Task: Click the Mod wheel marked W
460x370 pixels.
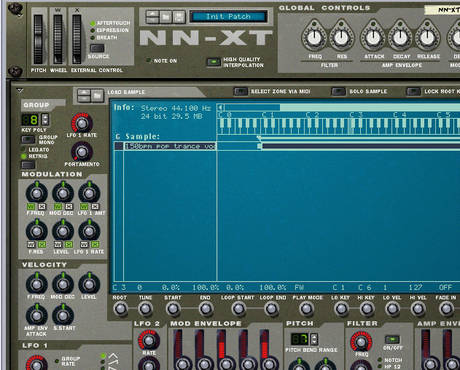Action: pos(58,39)
